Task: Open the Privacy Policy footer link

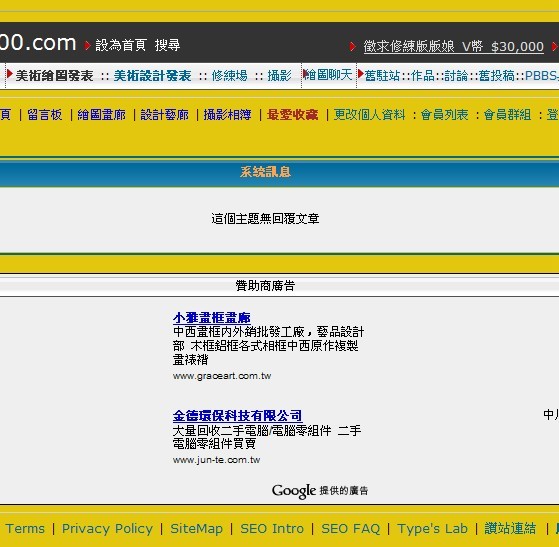Action: pyautogui.click(x=107, y=528)
